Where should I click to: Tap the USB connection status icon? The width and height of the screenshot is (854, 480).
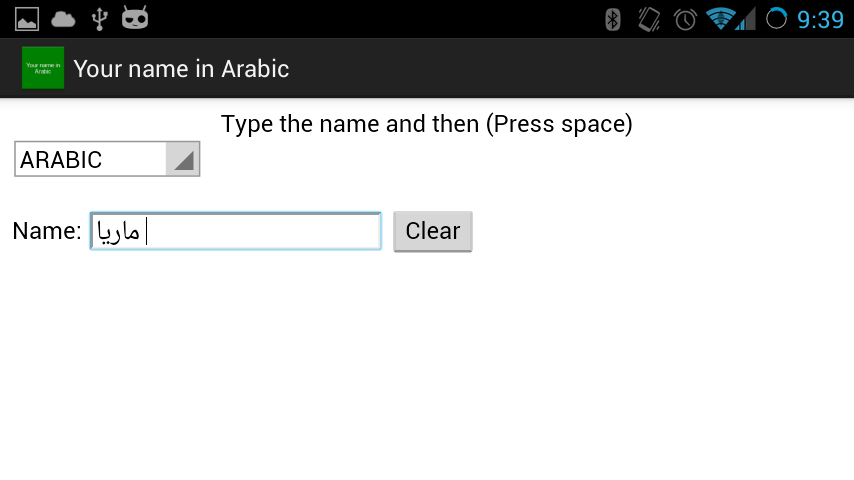(98, 18)
